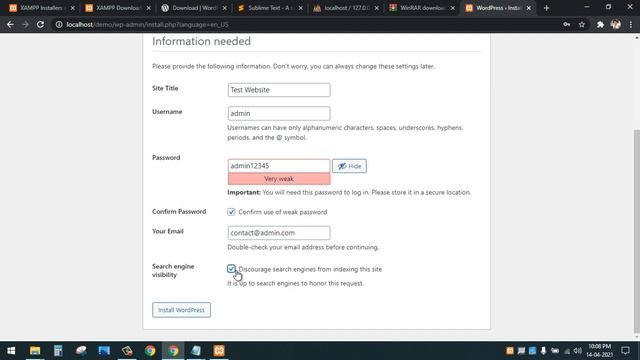
Task: Click the browser address bar URL
Action: click(148, 24)
